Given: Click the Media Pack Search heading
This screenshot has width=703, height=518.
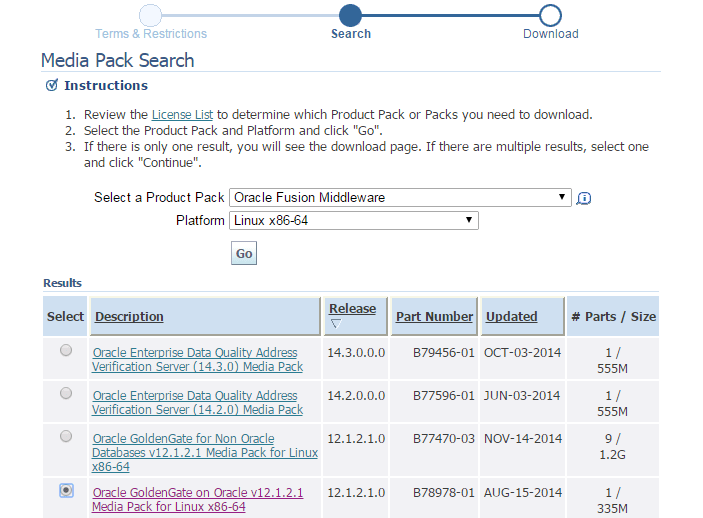Looking at the screenshot, I should pos(117,61).
